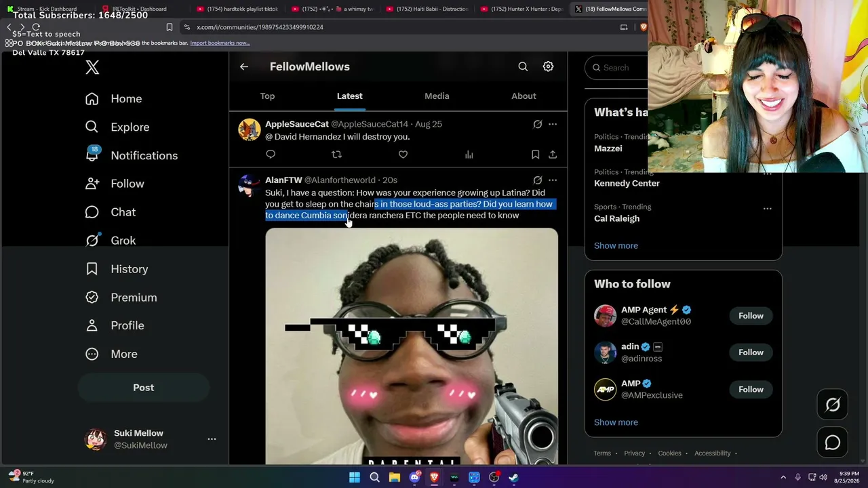Image resolution: width=868 pixels, height=488 pixels.
Task: Open more options on AlanFTW's post
Action: click(x=553, y=180)
